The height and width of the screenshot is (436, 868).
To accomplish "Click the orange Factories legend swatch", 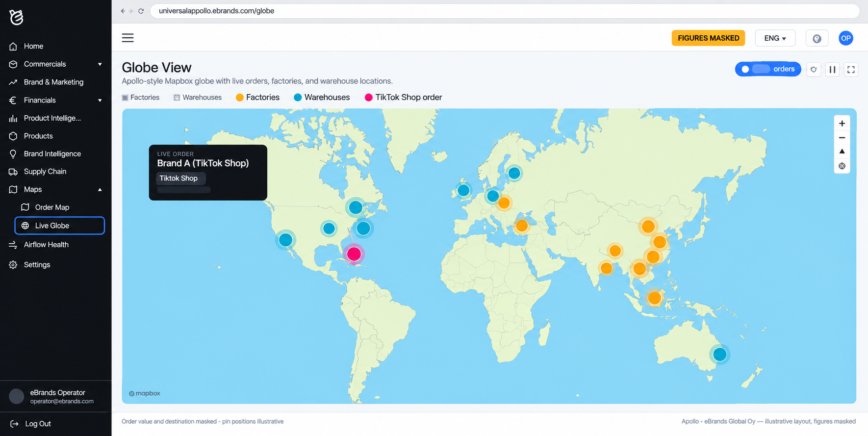I will click(x=240, y=98).
